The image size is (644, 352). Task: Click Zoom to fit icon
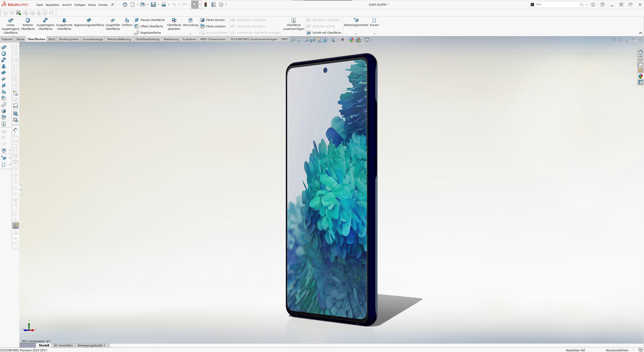click(293, 40)
